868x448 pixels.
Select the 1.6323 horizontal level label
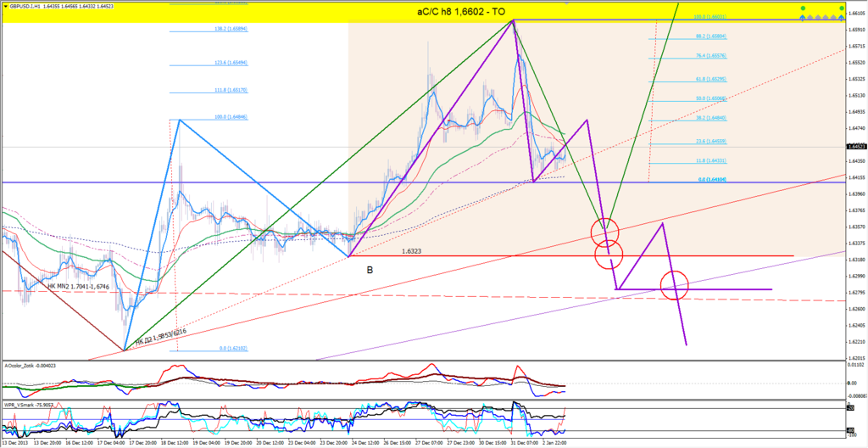coord(412,251)
